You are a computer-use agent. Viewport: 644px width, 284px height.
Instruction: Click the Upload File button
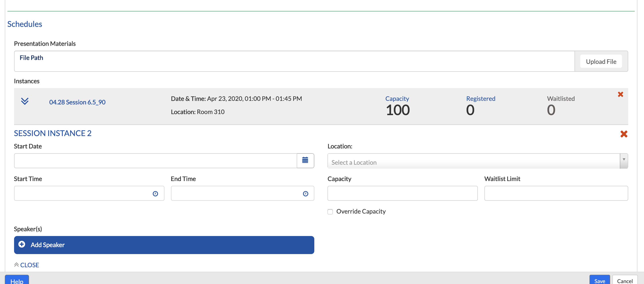601,61
